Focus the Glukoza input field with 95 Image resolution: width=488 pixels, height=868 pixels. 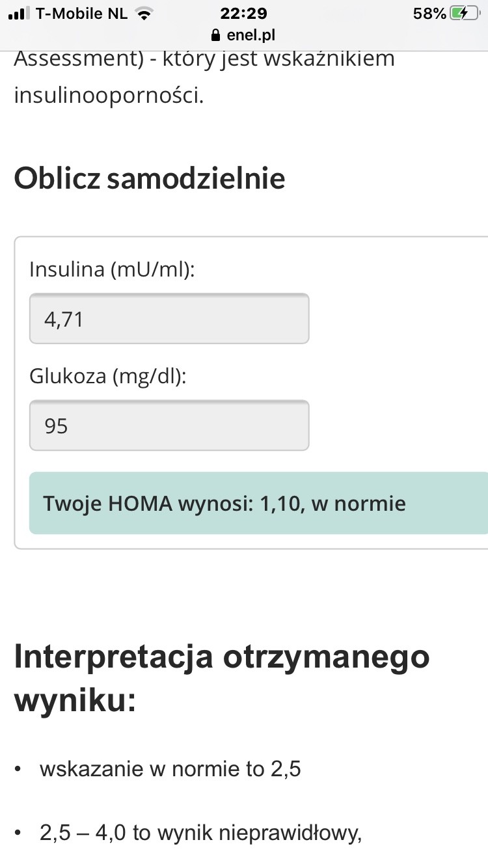(169, 426)
